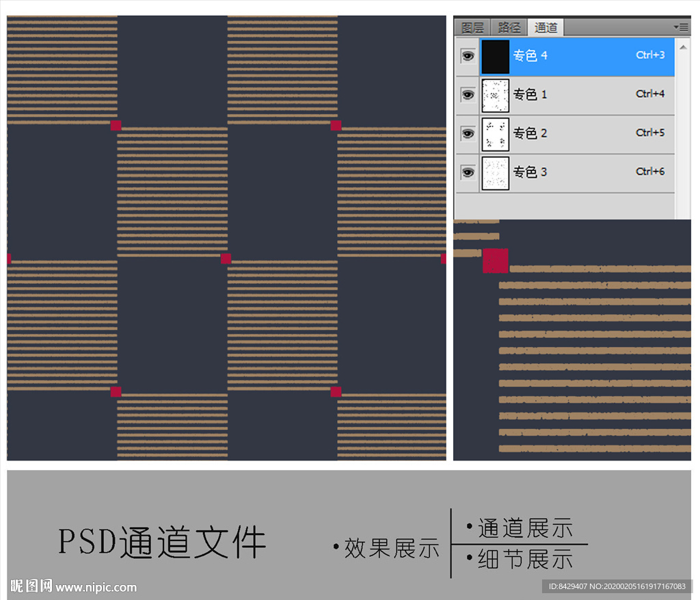Hide the 专色 2 channel via its eye
The width and height of the screenshot is (700, 600).
468,134
